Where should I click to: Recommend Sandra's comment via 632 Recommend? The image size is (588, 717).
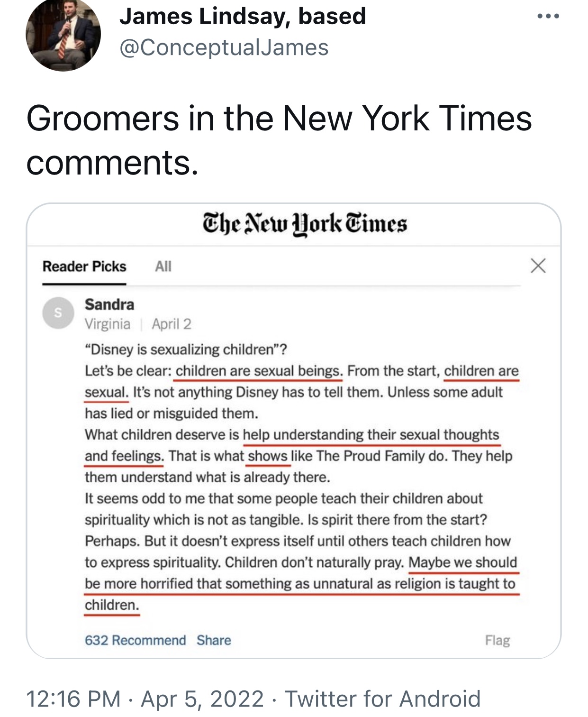pyautogui.click(x=136, y=640)
